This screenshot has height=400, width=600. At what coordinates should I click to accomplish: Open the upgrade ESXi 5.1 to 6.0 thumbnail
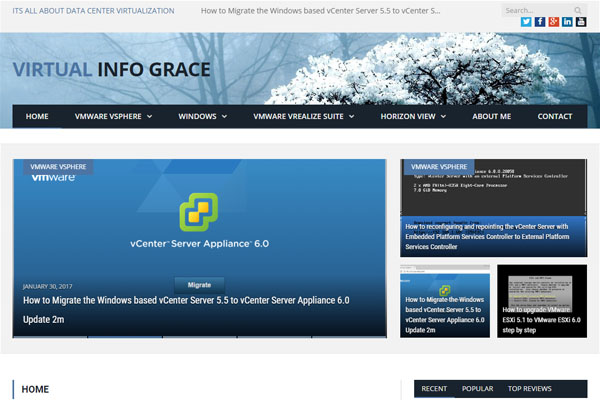tap(542, 301)
